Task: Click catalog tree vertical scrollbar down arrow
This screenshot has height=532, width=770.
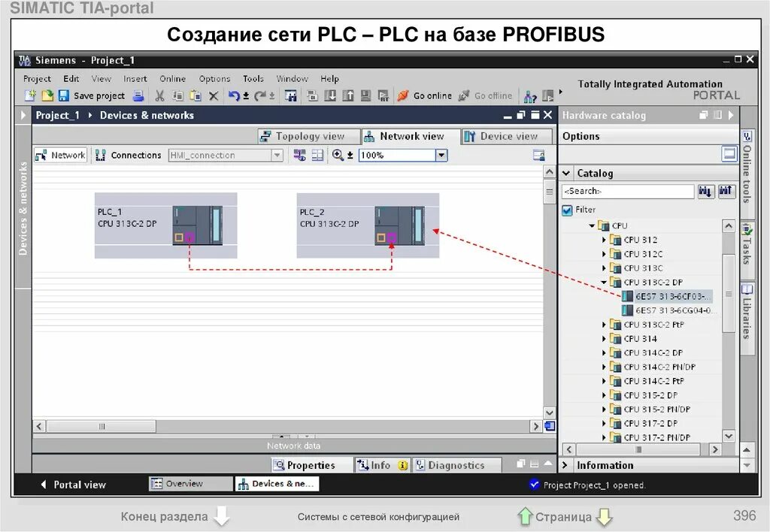Action: [729, 436]
